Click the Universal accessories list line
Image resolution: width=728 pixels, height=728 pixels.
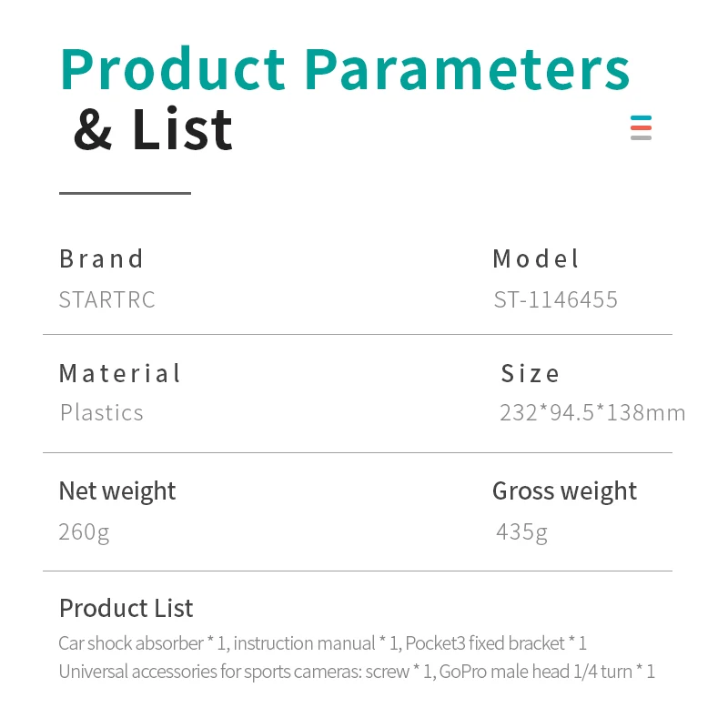pos(357,672)
